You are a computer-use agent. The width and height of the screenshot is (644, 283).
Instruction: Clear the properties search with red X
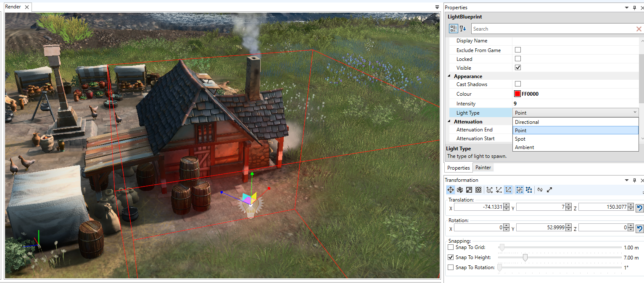point(639,29)
